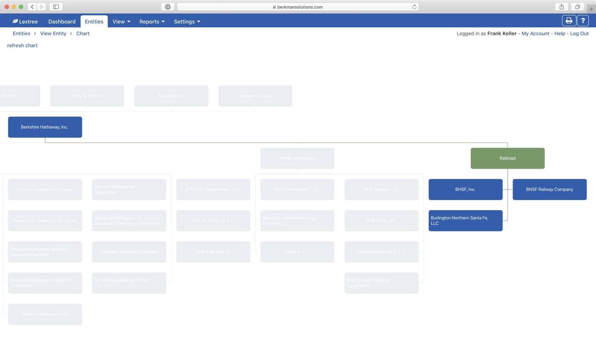596x364 pixels.
Task: Open a new tab with plus icon
Action: (x=591, y=9)
